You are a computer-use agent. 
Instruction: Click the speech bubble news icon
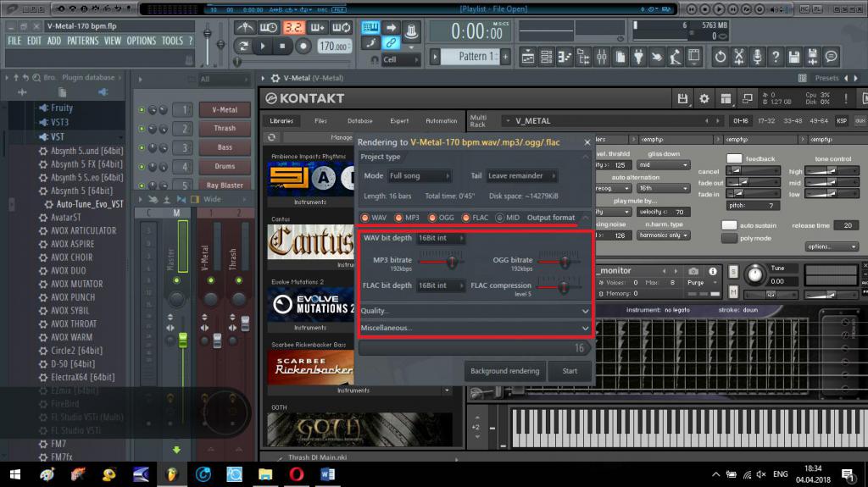[831, 57]
